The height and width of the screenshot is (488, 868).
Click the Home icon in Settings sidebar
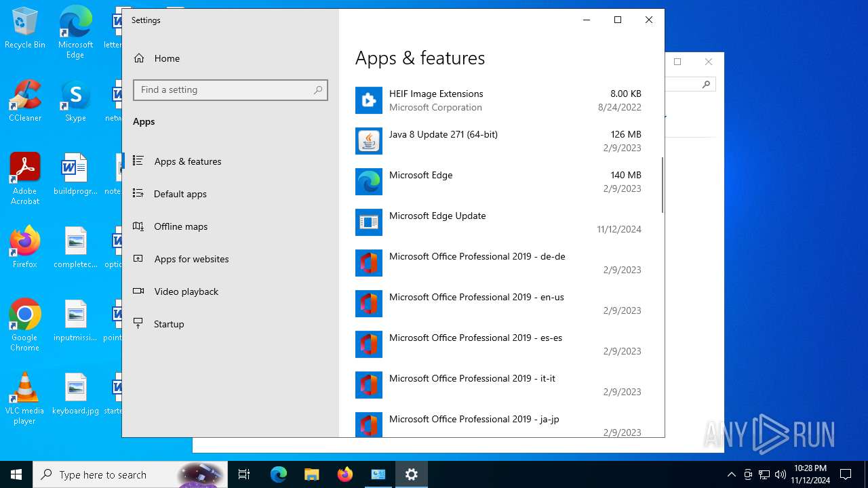[x=139, y=58]
